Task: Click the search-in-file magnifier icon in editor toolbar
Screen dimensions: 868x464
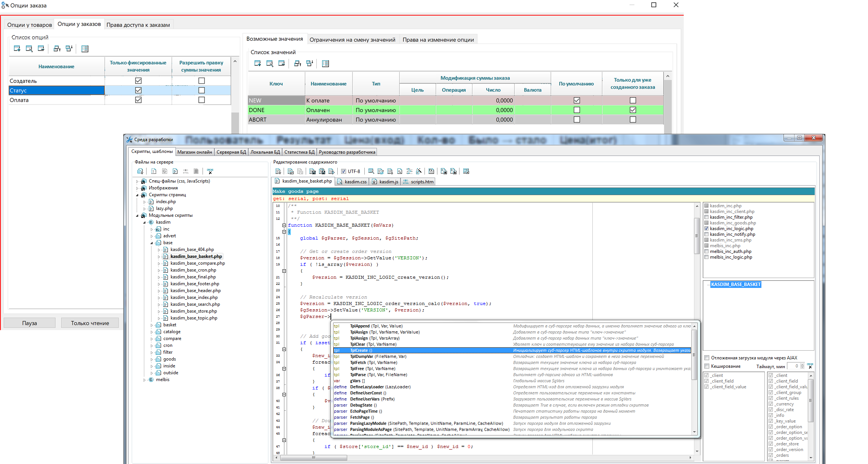Action: [399, 171]
